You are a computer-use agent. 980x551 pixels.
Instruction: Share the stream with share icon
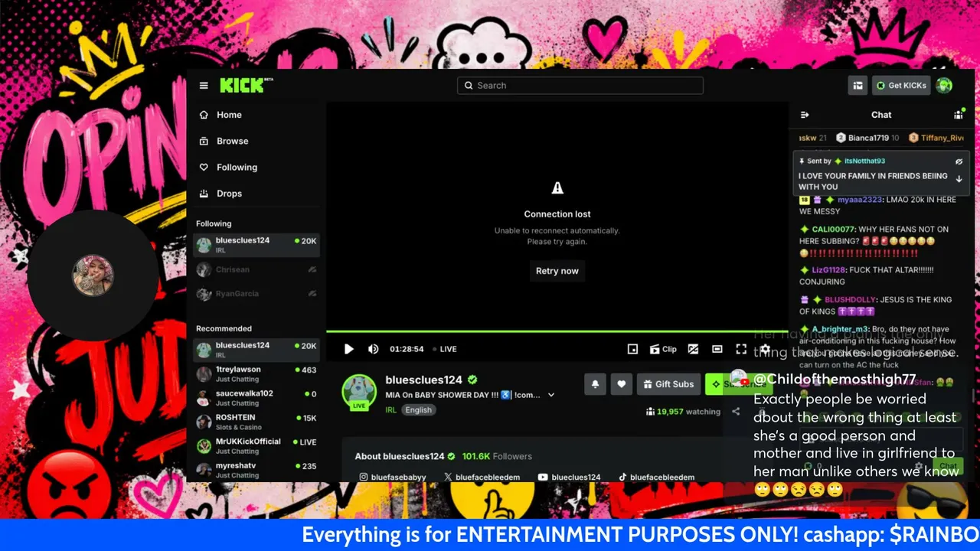point(736,412)
